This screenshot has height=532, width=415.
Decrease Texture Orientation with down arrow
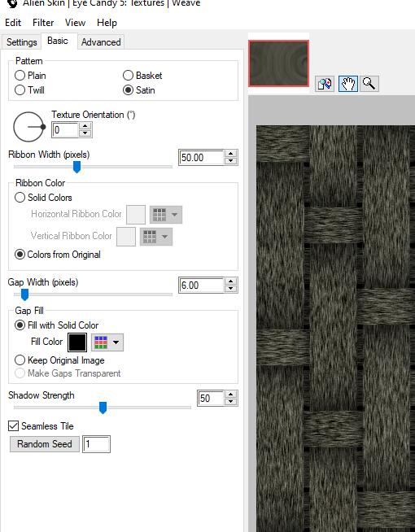click(85, 133)
